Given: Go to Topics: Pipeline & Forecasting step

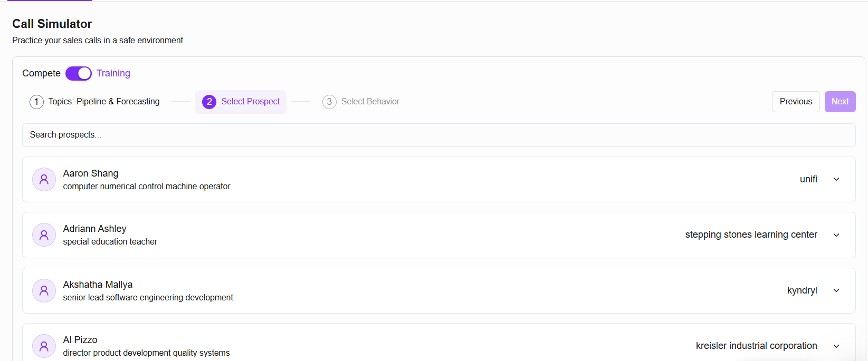Looking at the screenshot, I should pos(94,102).
